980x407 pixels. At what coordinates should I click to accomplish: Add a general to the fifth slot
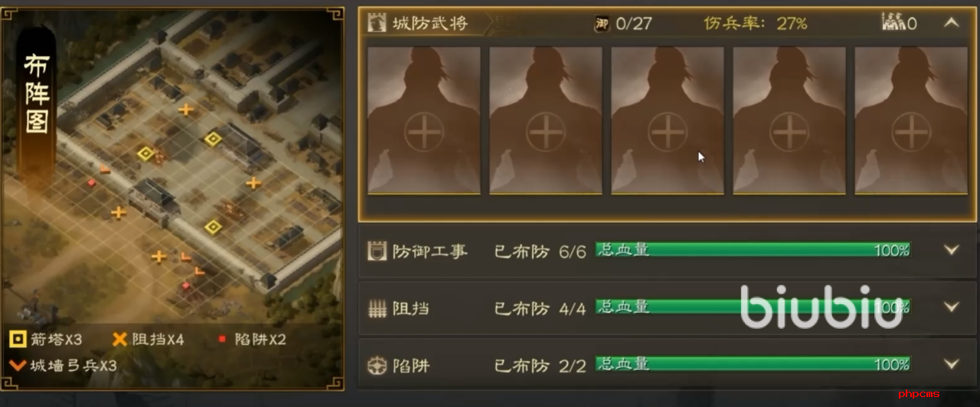pos(911,120)
